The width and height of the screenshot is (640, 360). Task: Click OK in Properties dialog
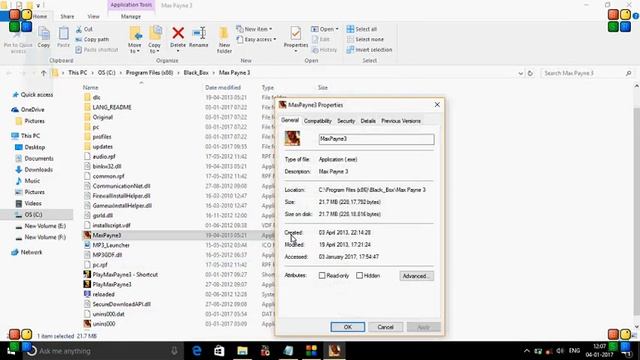pos(348,327)
